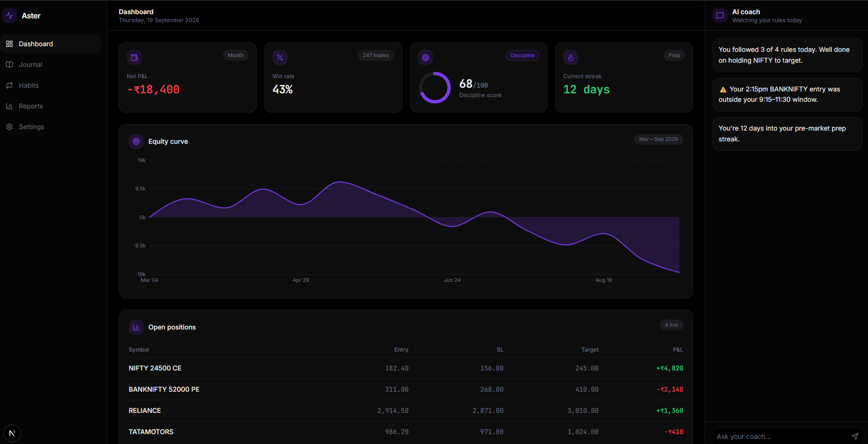Click the 2:15pm BANKNIFTY entry warning message
This screenshot has width=868, height=444.
pos(787,94)
